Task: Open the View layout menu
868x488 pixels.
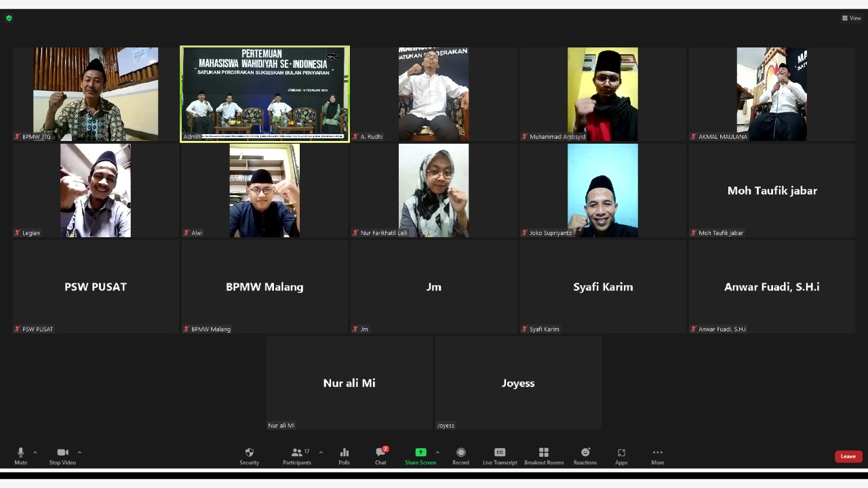Action: (851, 18)
